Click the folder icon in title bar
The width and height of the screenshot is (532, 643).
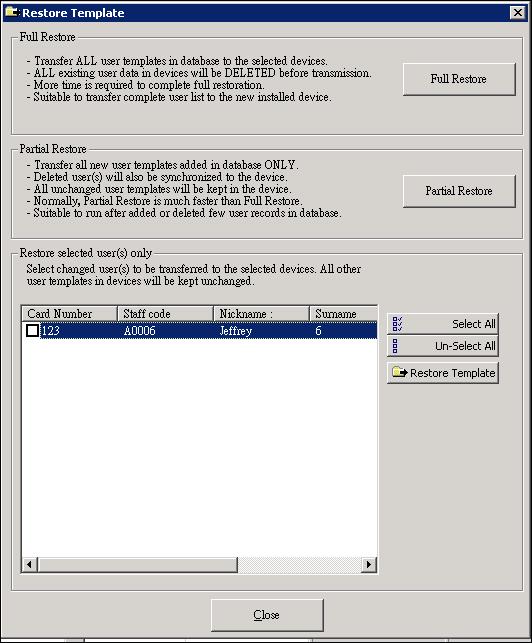(11, 12)
